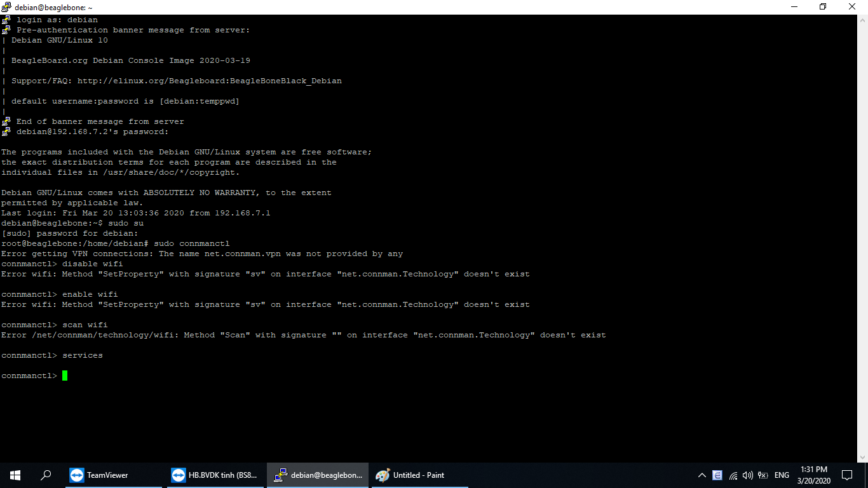Close the PuTTY terminal window

point(853,7)
